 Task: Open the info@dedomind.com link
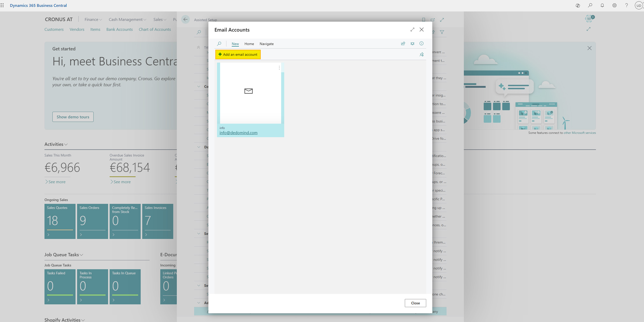[238, 132]
